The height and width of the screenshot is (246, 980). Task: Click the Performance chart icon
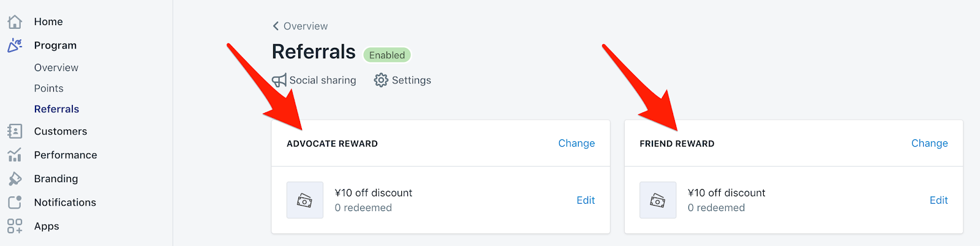pos(15,155)
